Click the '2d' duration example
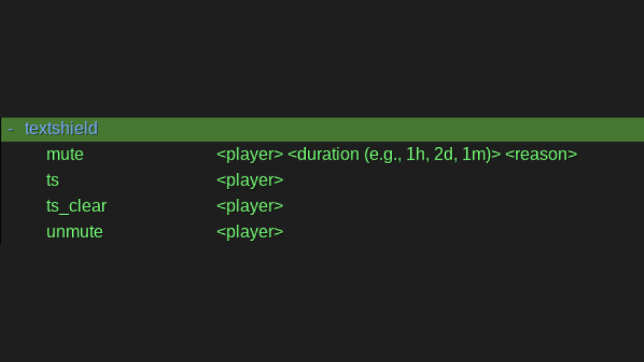Image resolution: width=644 pixels, height=362 pixels. [x=444, y=154]
